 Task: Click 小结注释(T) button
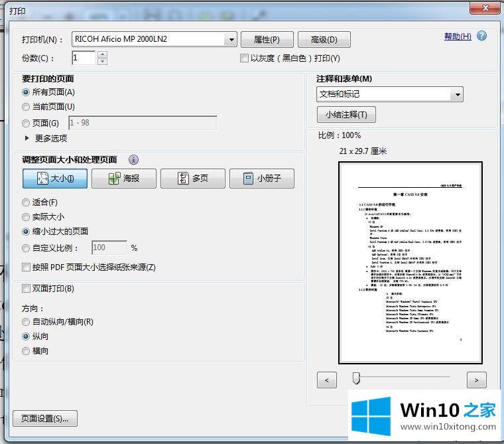pos(346,115)
